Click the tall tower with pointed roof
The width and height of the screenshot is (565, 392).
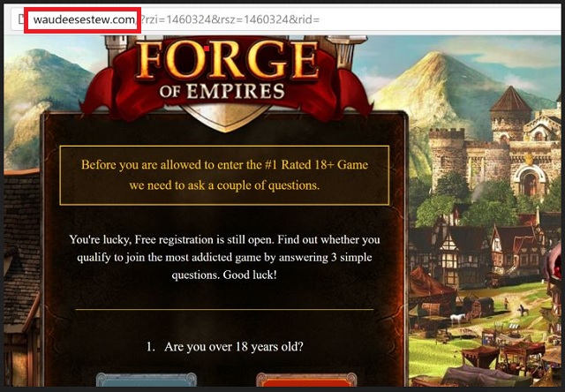(510, 115)
